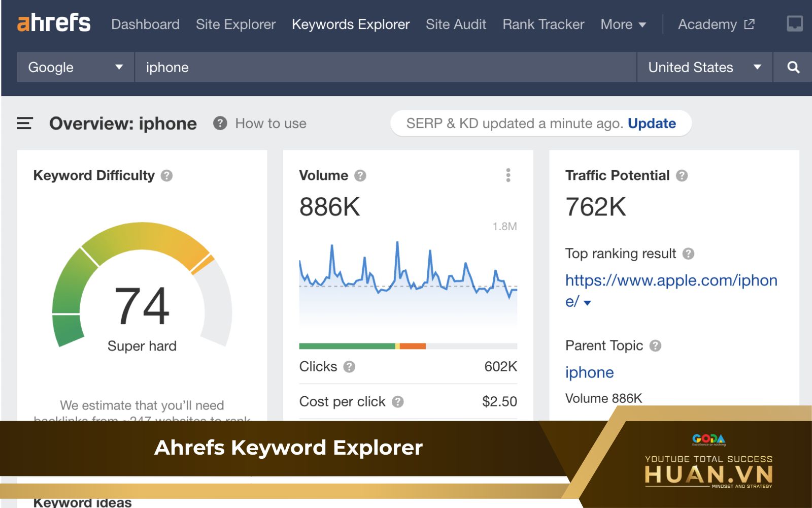The width and height of the screenshot is (812, 508).
Task: Click the Overview: iphone heading
Action: pyautogui.click(x=123, y=123)
